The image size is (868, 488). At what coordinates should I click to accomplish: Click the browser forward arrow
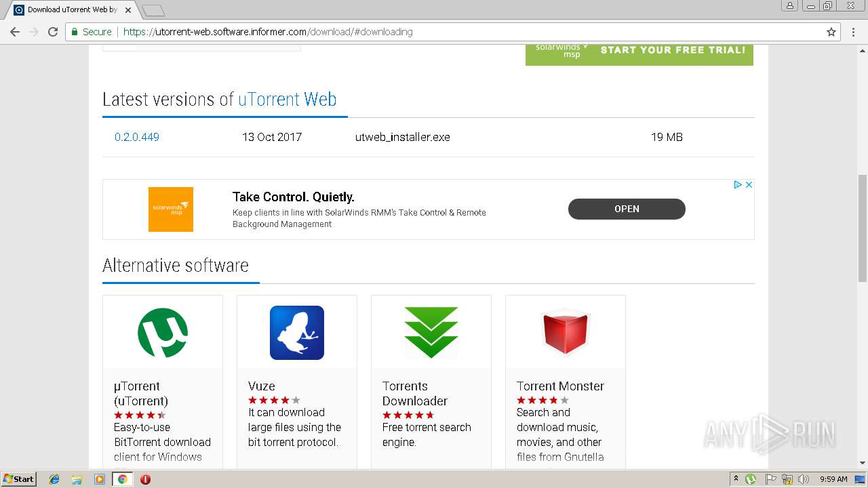(x=34, y=32)
